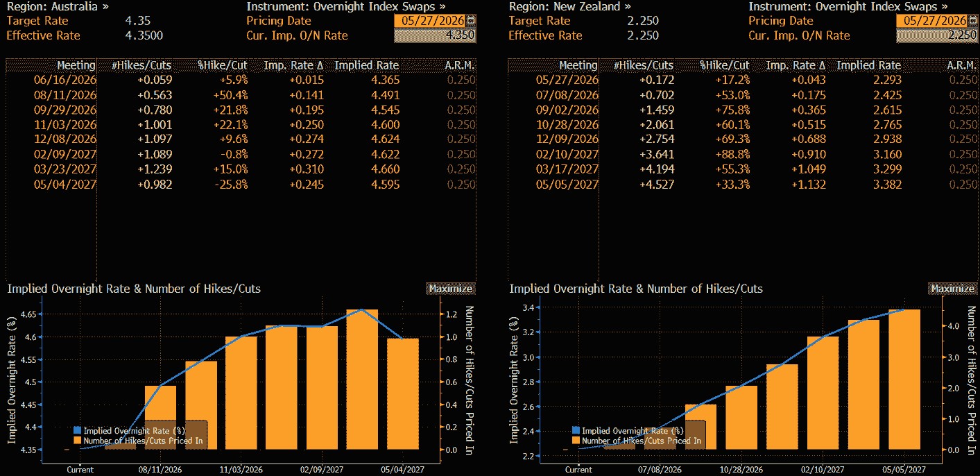Click the tallest orange bar in Australia chart

[361, 380]
